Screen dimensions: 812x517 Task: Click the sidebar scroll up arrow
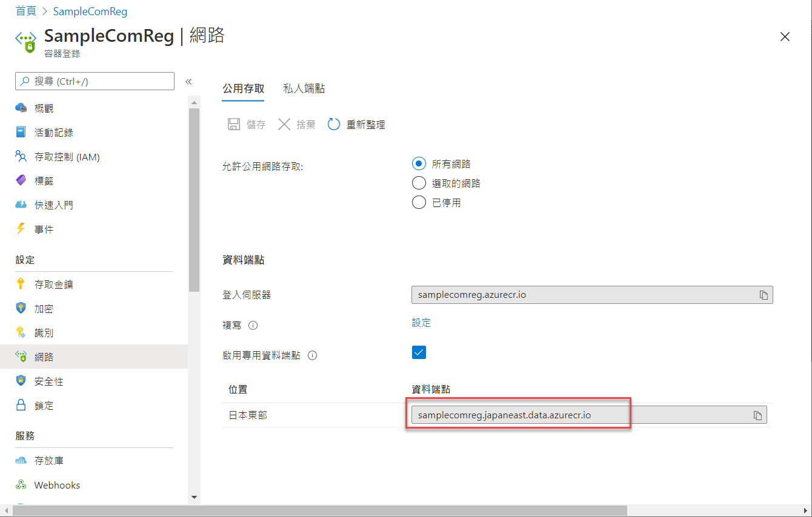(x=194, y=102)
